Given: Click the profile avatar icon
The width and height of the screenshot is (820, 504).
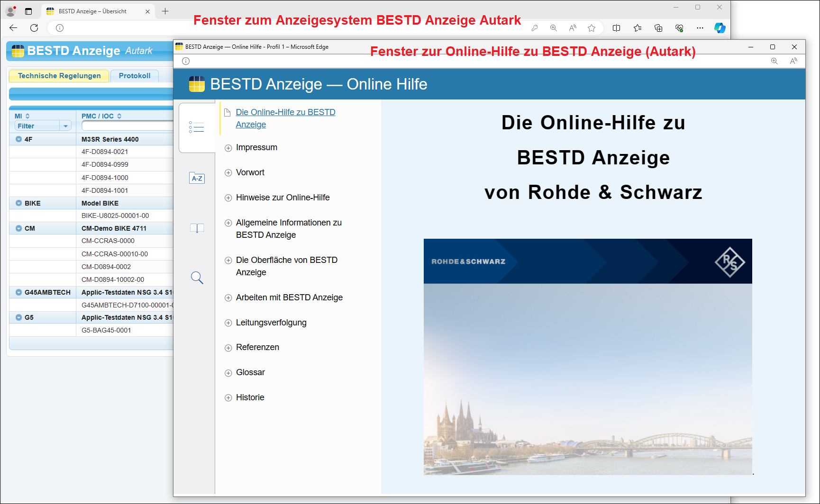Looking at the screenshot, I should (x=10, y=11).
